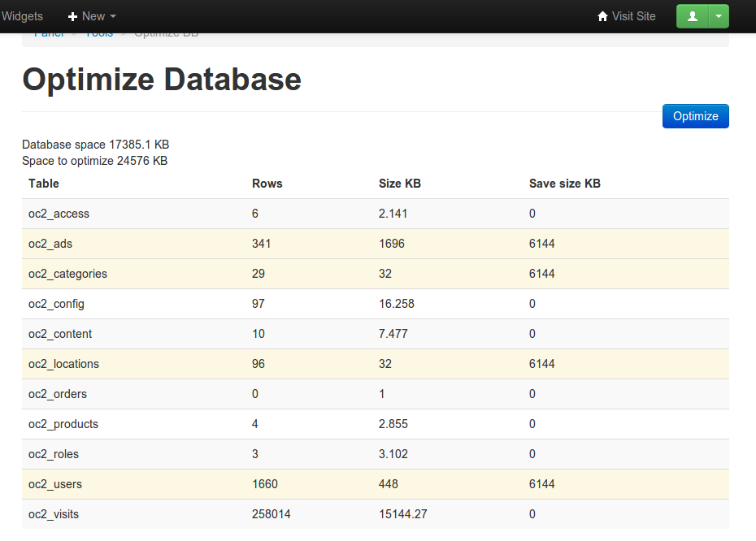
Task: Click the Optimize Database page heading
Action: pyautogui.click(x=162, y=80)
